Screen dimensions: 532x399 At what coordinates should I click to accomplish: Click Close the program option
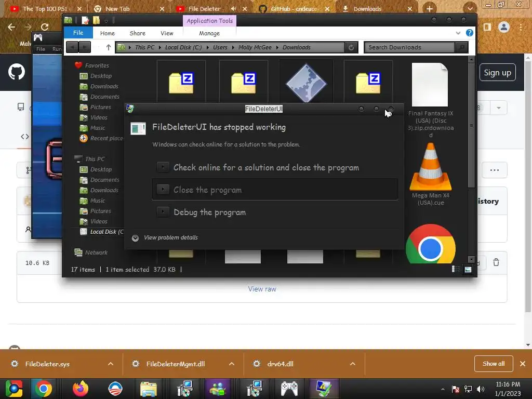coord(275,190)
